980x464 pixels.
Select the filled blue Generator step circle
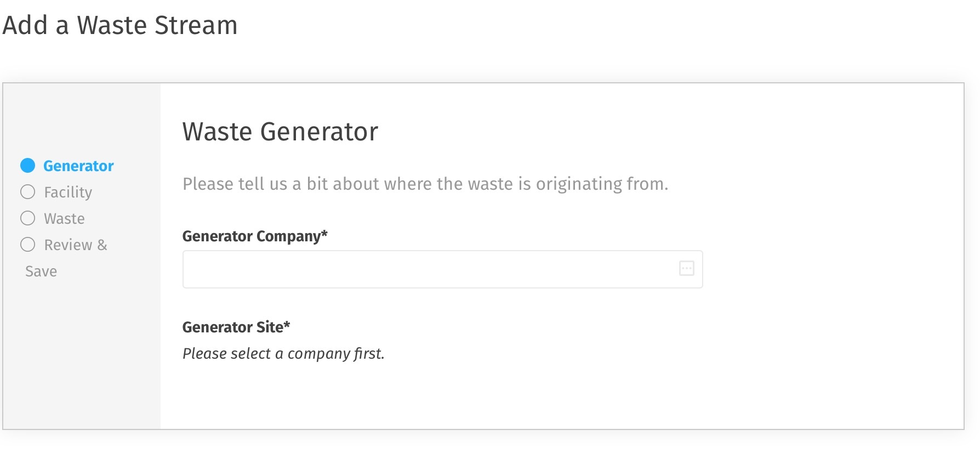[27, 165]
